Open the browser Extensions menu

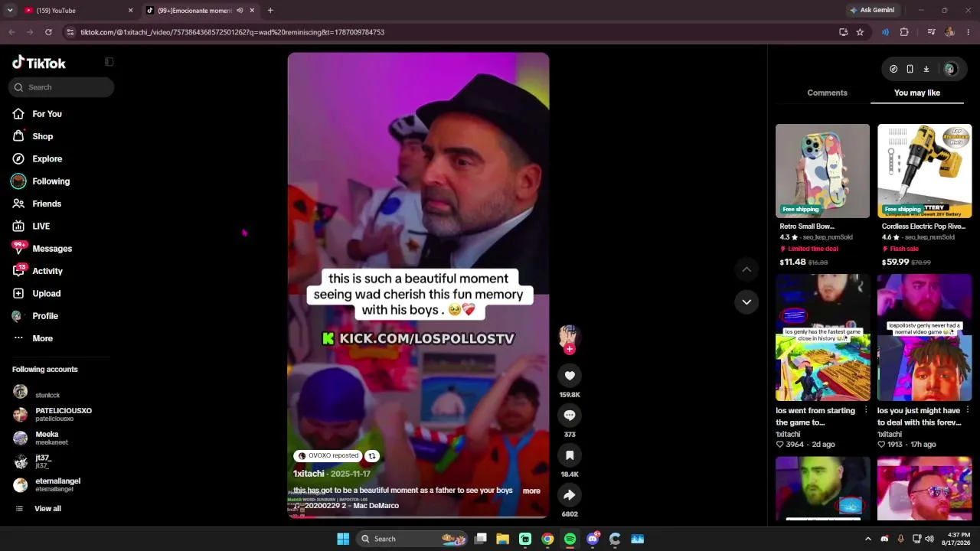904,32
